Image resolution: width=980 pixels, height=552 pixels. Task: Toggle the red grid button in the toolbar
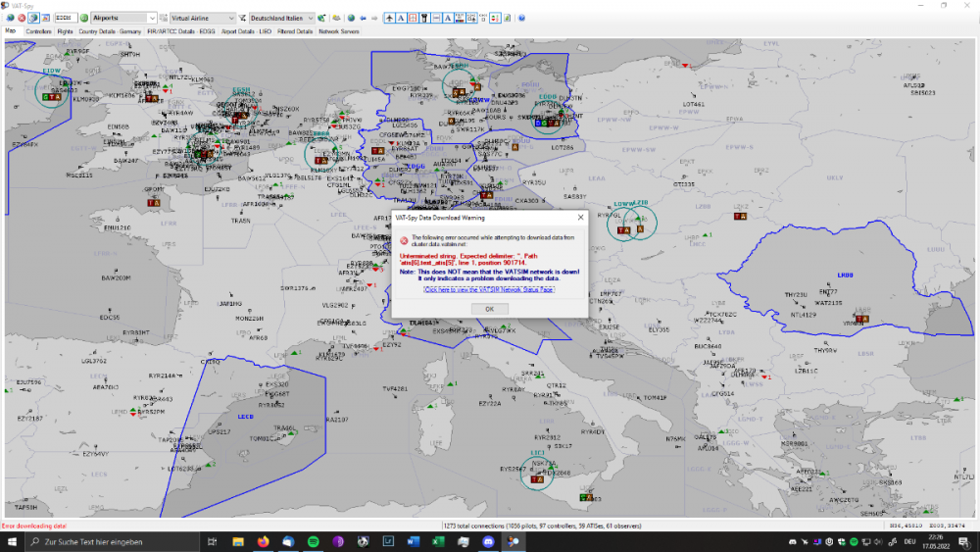tap(413, 18)
